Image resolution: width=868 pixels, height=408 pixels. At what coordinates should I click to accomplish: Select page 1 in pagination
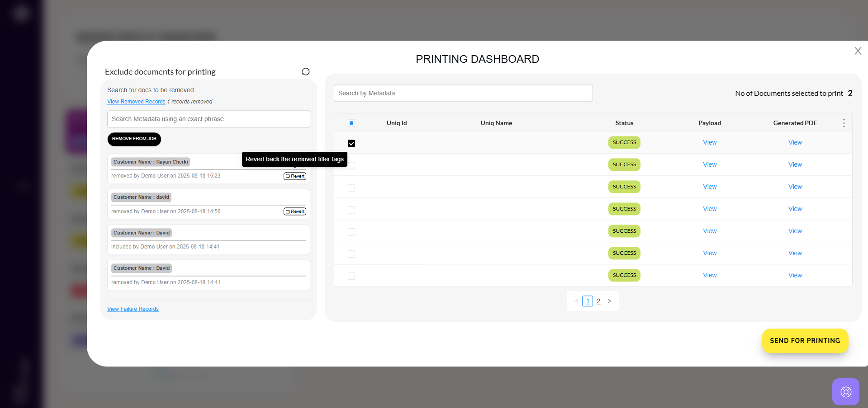click(588, 301)
